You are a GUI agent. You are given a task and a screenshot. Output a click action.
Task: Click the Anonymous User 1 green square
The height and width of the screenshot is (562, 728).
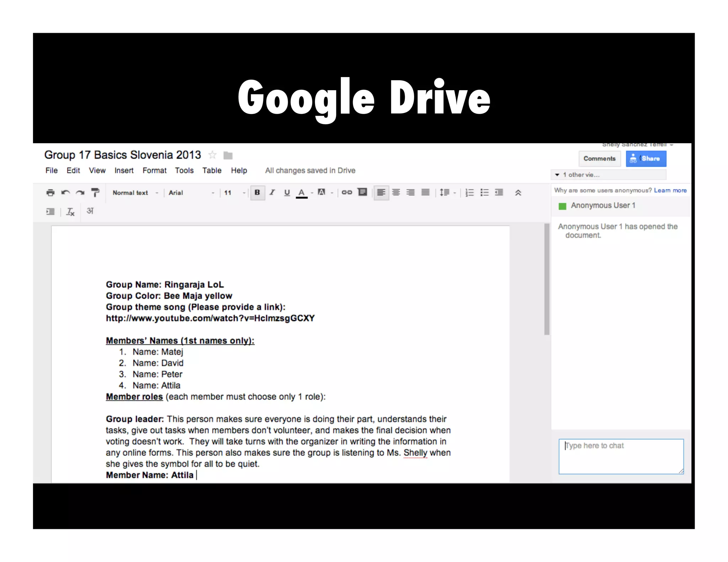[x=562, y=206]
